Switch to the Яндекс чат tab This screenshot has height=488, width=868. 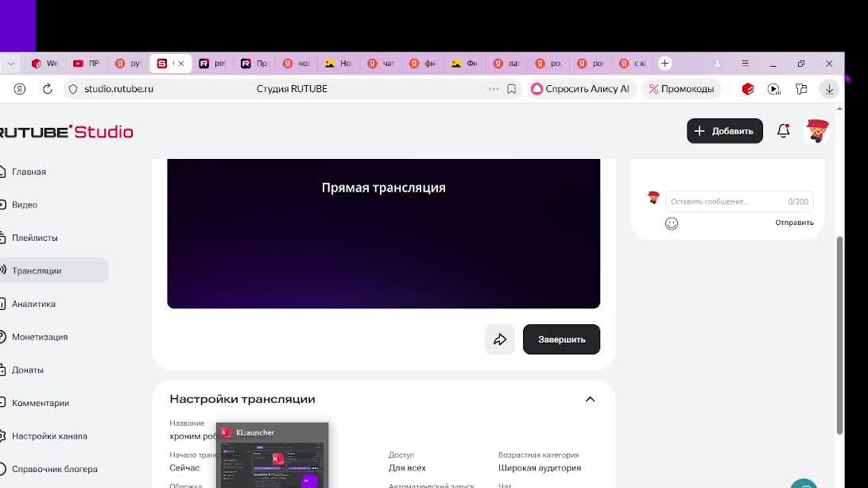click(381, 63)
